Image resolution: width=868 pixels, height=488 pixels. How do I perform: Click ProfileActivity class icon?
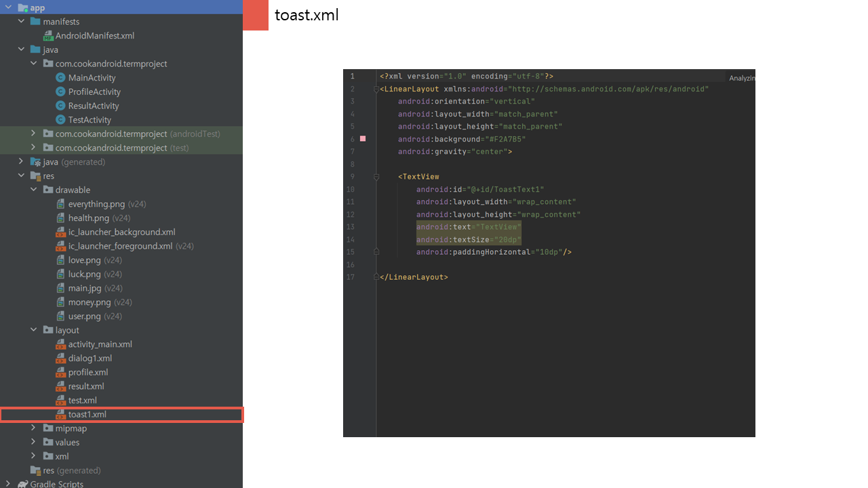pyautogui.click(x=60, y=91)
